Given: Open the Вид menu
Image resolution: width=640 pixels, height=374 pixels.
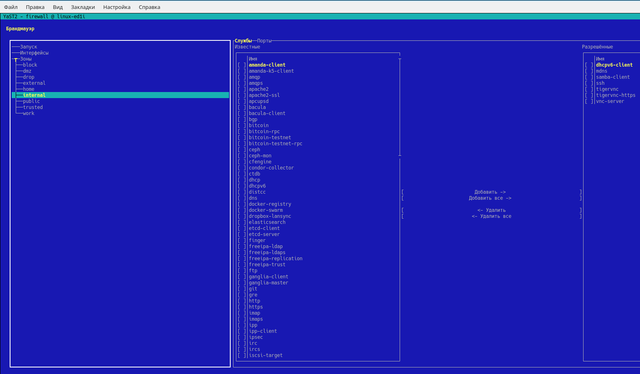Looking at the screenshot, I should [58, 7].
